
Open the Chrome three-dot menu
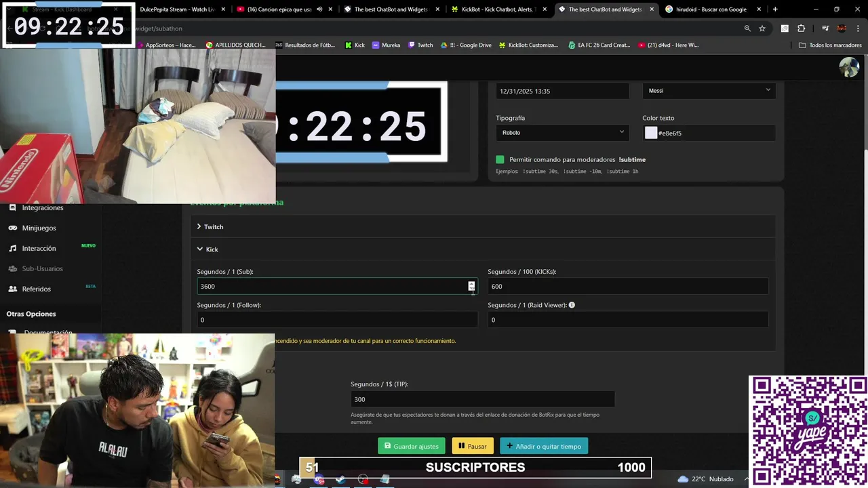point(857,28)
